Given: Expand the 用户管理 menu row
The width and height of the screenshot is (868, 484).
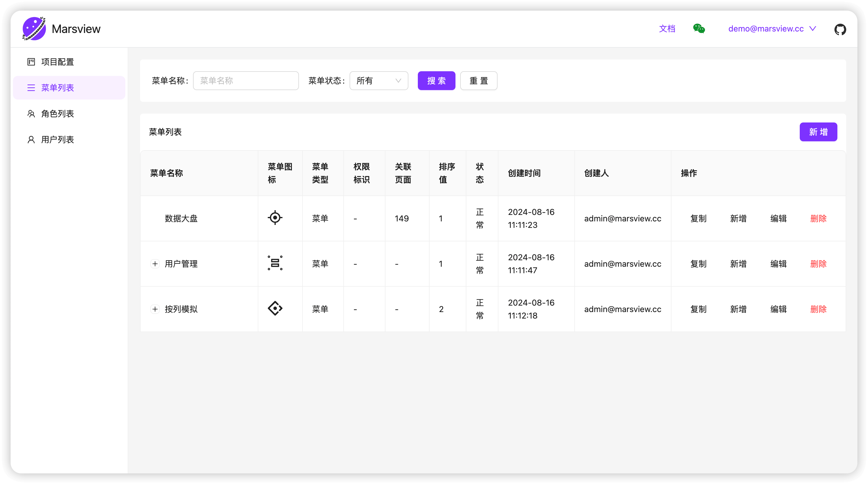Looking at the screenshot, I should click(155, 263).
